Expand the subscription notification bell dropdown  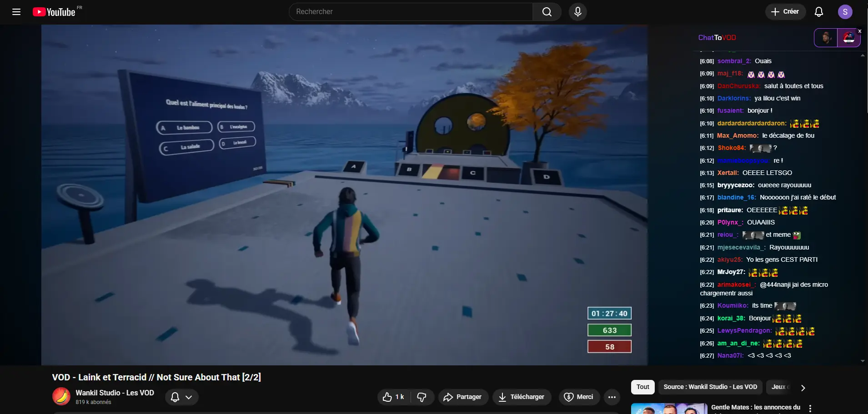pos(181,397)
